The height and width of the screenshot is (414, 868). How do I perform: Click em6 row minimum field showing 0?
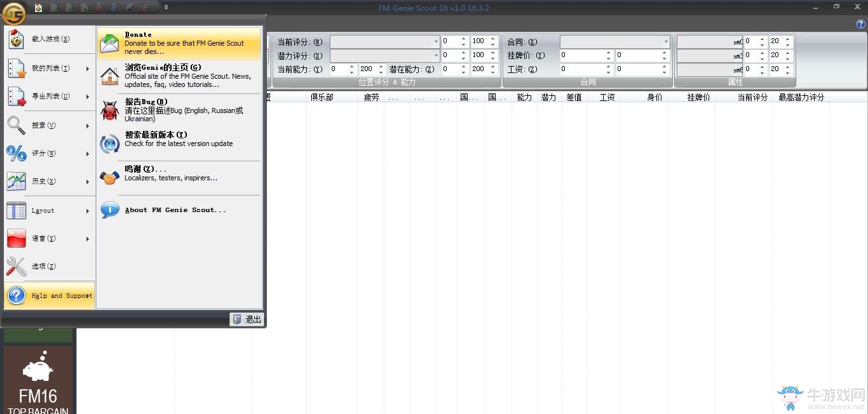click(x=756, y=69)
